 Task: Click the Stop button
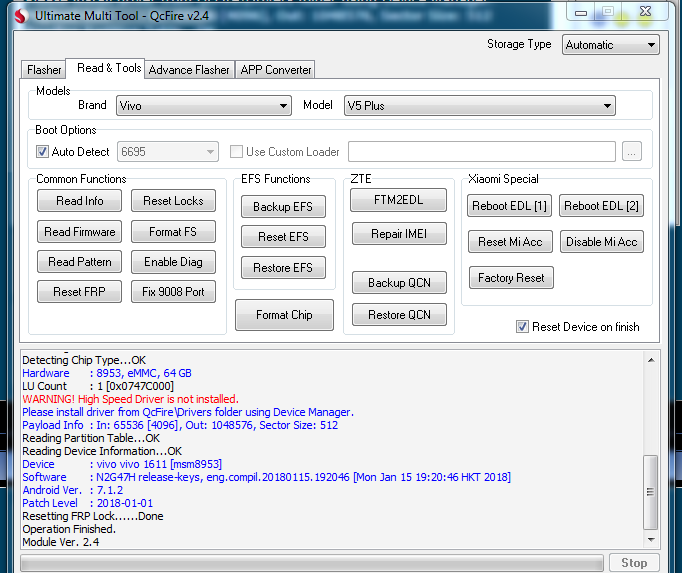coord(634,563)
